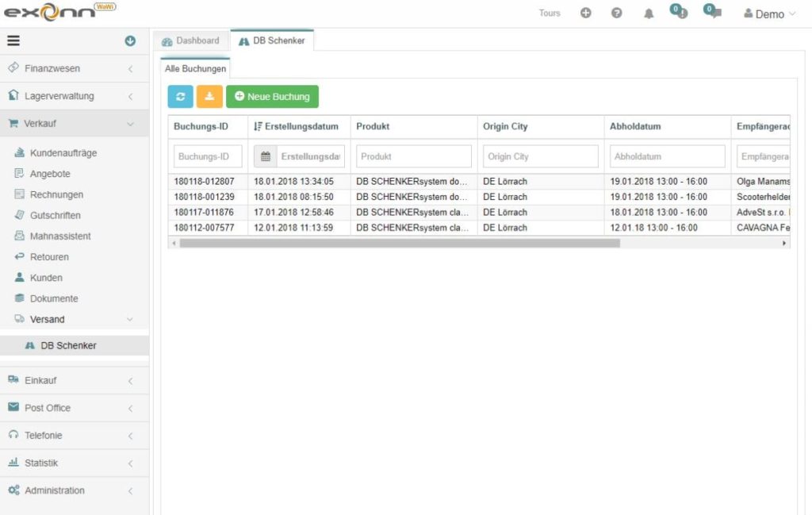Click the round download arrow icon in sidebar header
Screen dimensions: 812x515
tap(131, 41)
